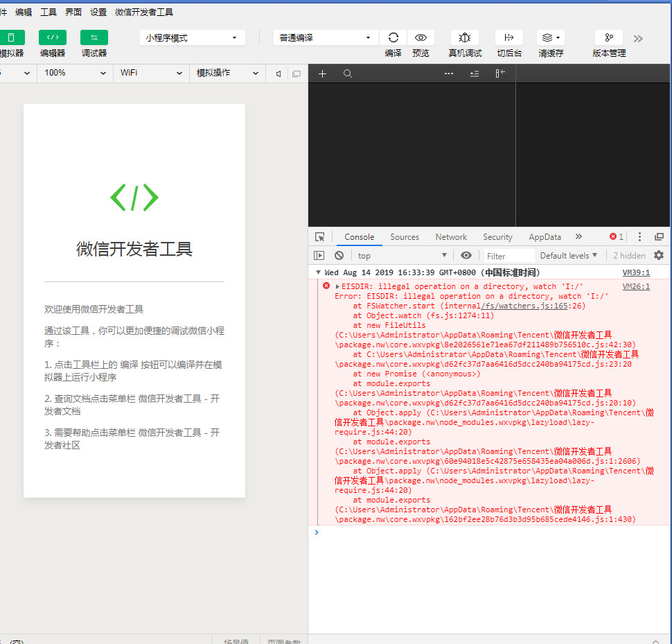This screenshot has width=672, height=644.
Task: Open the VM26:1 source link
Action: point(636,286)
